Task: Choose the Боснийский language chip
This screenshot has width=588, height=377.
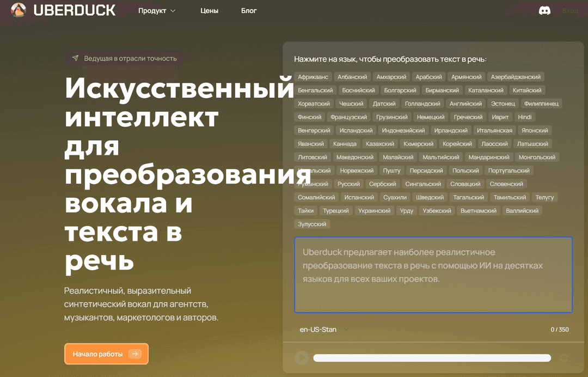Action: pyautogui.click(x=358, y=90)
